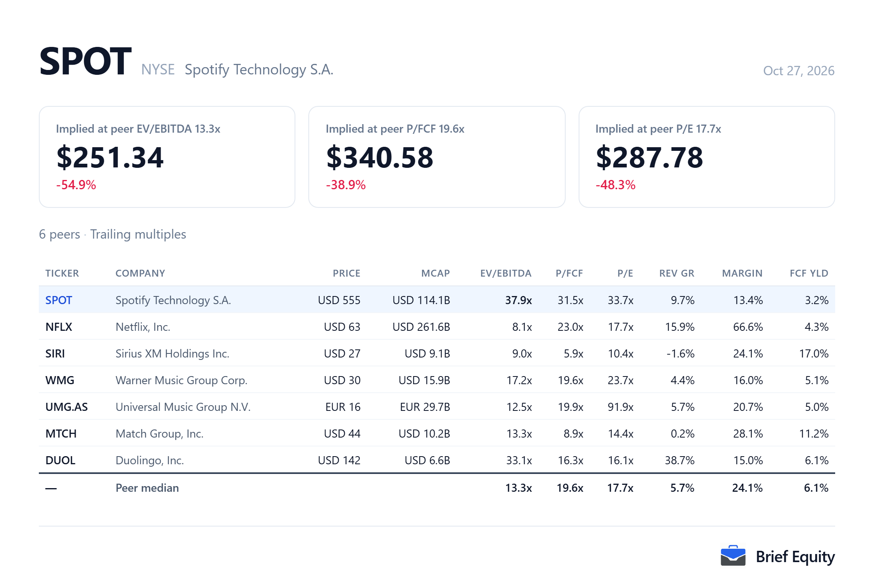
Task: Click the MARGIN column header
Action: click(x=742, y=273)
